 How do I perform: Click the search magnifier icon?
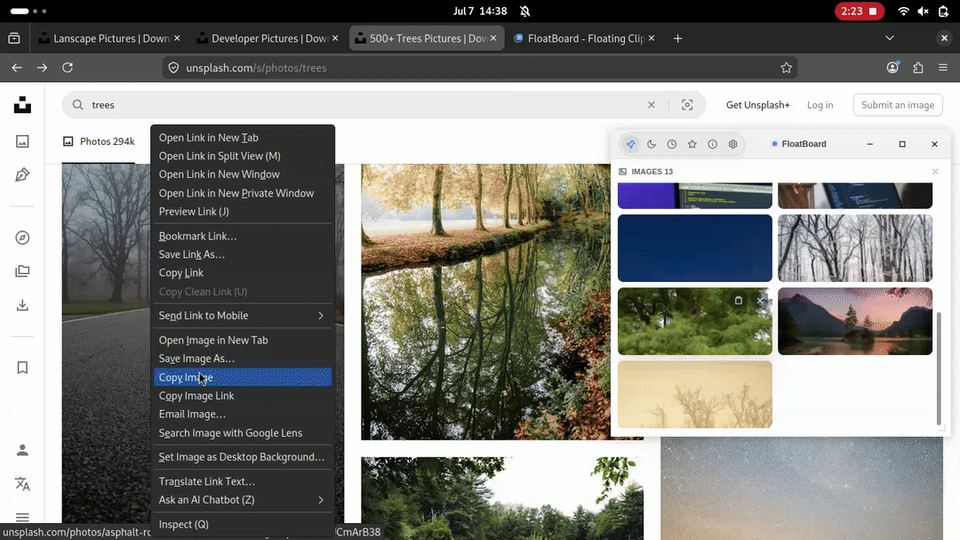[x=78, y=105]
